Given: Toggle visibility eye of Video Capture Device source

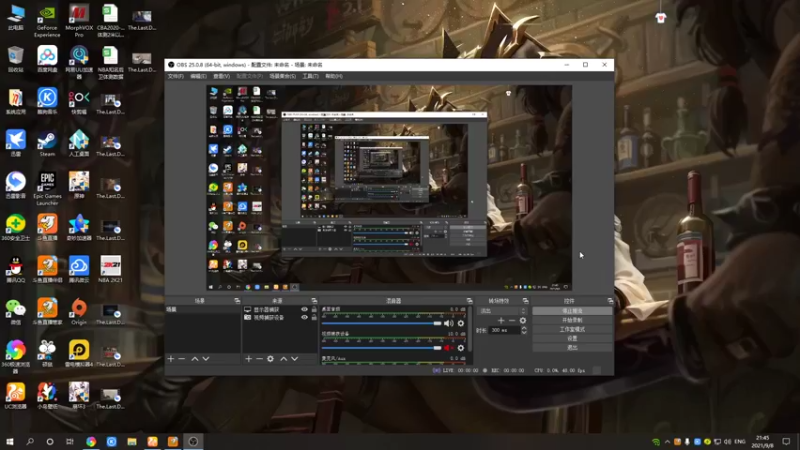Looking at the screenshot, I should click(x=304, y=317).
